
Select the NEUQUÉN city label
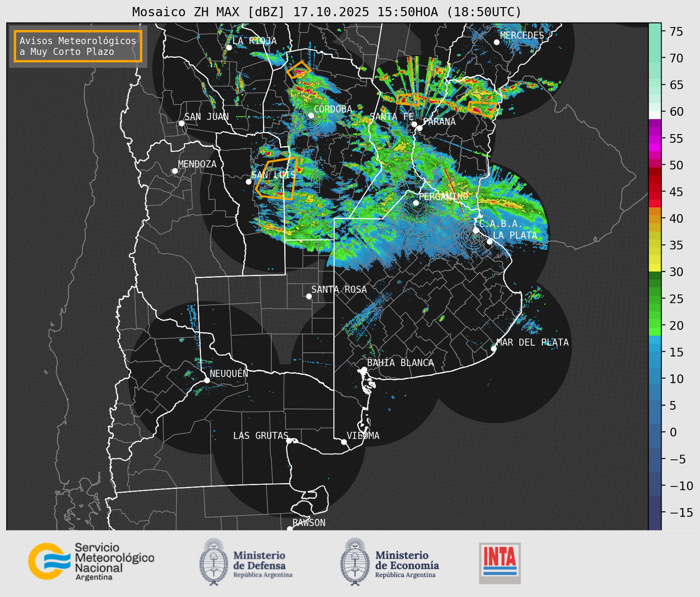[229, 374]
